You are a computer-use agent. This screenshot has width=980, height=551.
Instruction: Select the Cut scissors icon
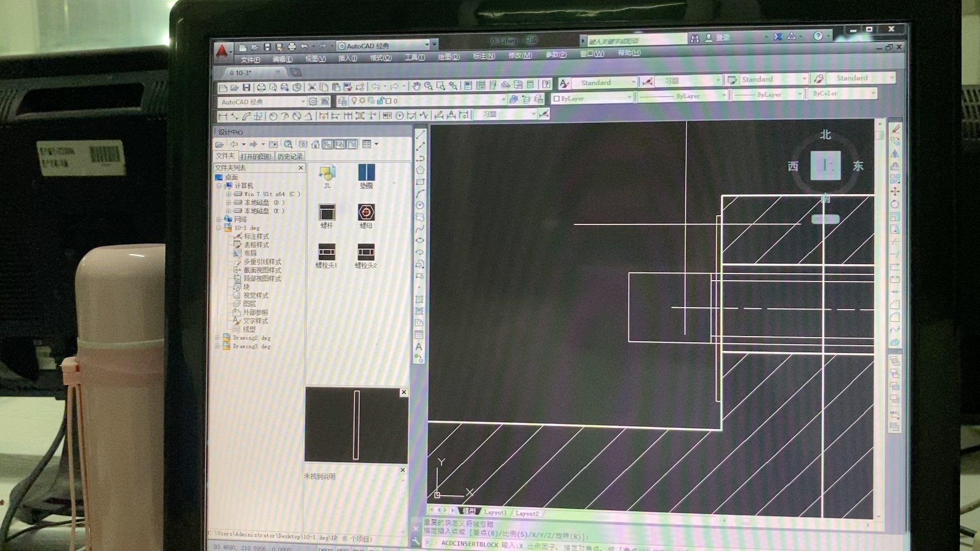coord(312,87)
